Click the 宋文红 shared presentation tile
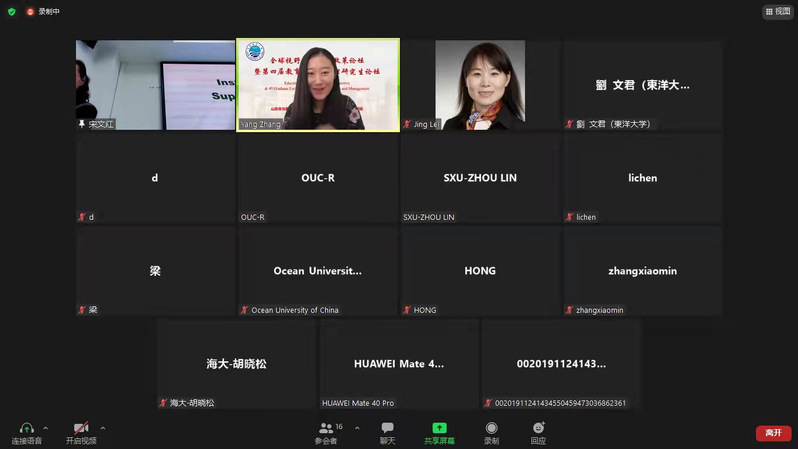 (x=155, y=84)
